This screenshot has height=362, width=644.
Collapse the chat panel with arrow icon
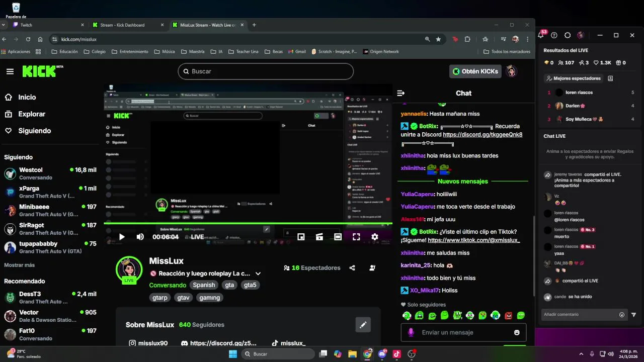pos(401,93)
